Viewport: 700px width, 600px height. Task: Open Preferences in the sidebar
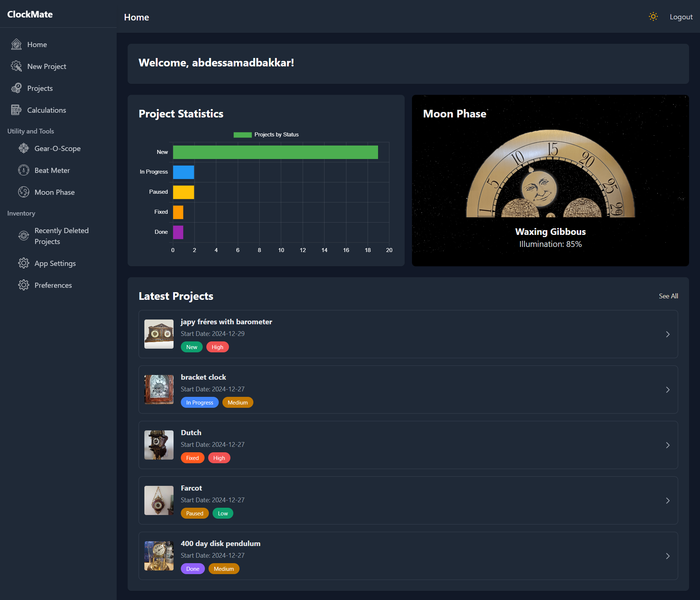tap(53, 285)
